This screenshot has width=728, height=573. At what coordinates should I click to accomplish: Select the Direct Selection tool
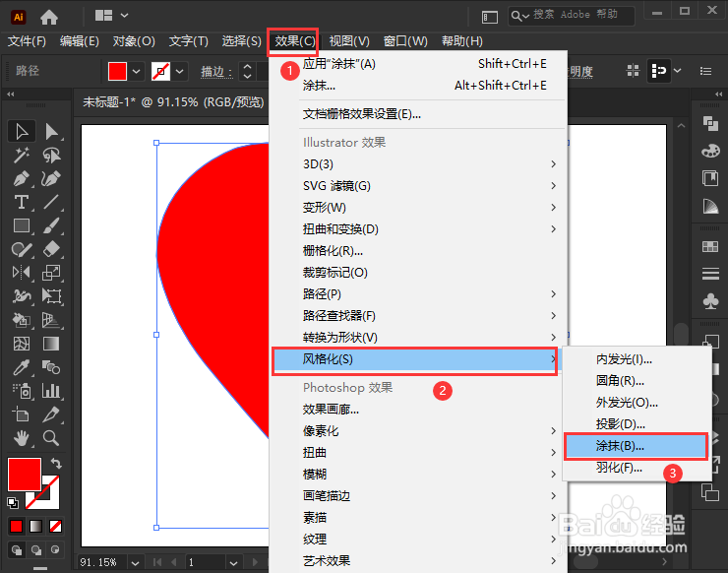pos(51,132)
